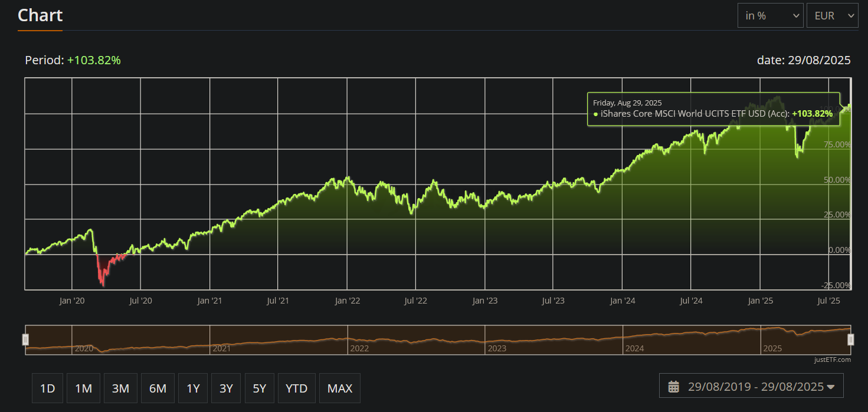Click the calendar icon in date range picker
The height and width of the screenshot is (412, 868).
click(674, 387)
